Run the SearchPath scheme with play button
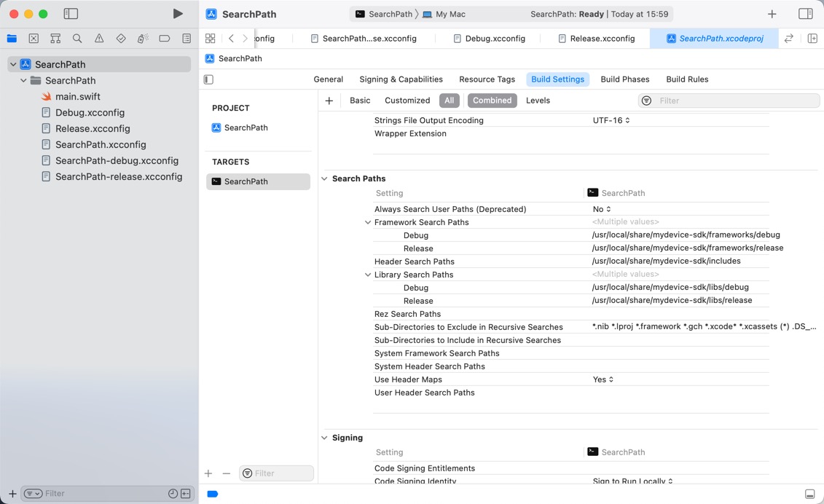The height and width of the screenshot is (504, 824). 178,14
